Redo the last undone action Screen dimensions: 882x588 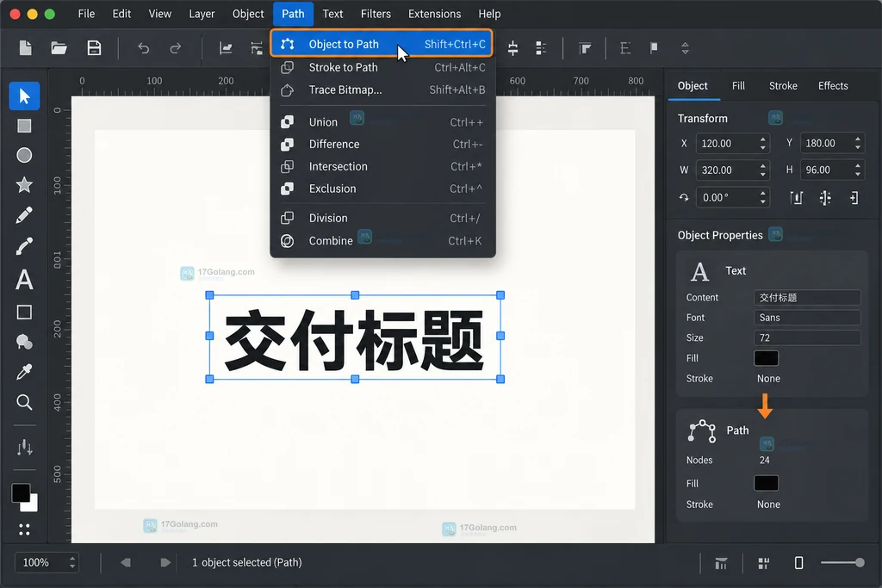click(x=176, y=48)
